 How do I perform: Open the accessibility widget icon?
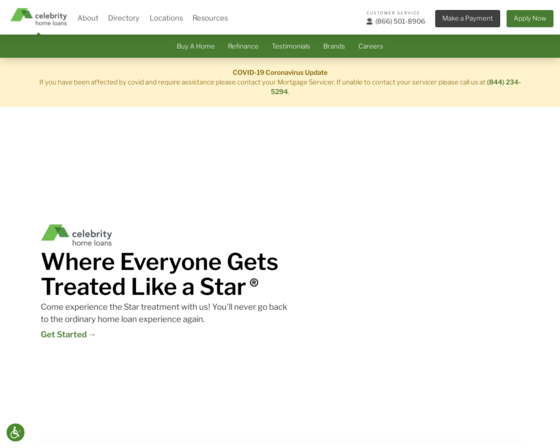coord(15,433)
